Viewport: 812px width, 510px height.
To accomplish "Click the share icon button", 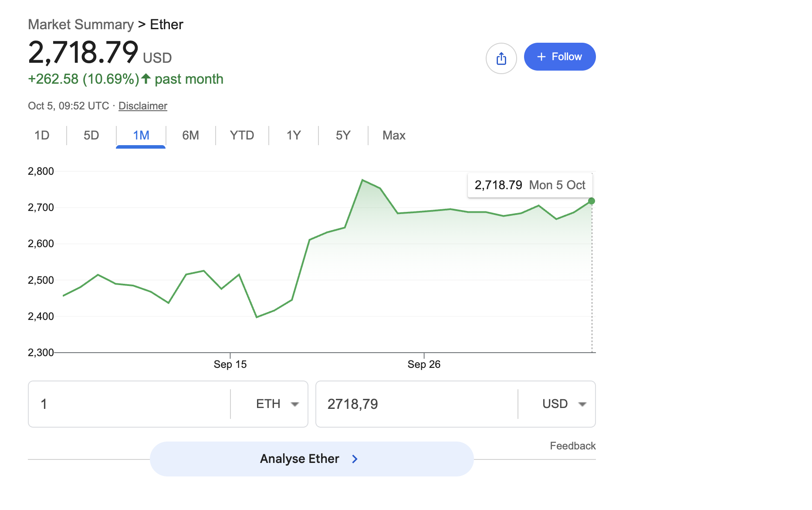I will click(501, 58).
